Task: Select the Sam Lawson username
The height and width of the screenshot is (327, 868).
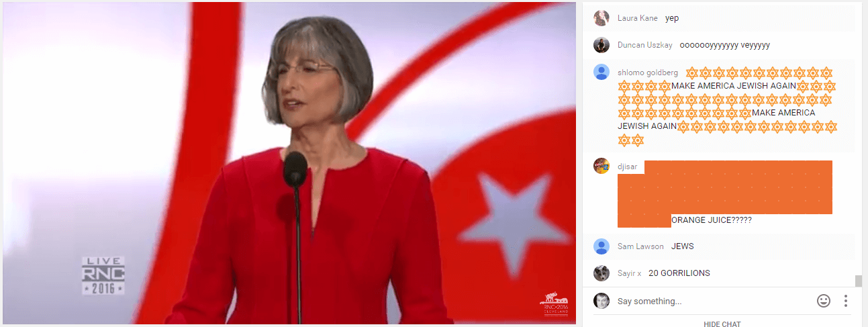Action: pyautogui.click(x=640, y=246)
